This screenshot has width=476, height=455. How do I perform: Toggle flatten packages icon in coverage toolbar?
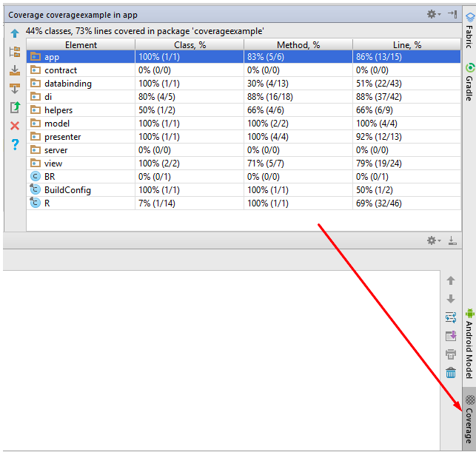point(15,52)
